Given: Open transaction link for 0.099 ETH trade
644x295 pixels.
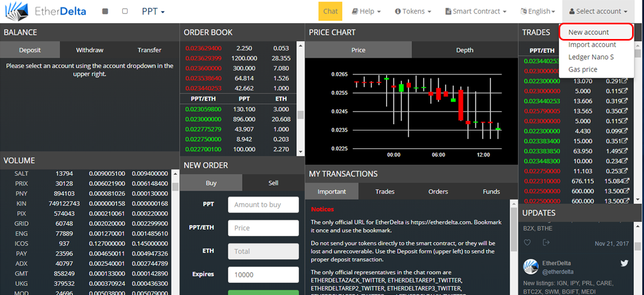Looking at the screenshot, I should (x=625, y=131).
